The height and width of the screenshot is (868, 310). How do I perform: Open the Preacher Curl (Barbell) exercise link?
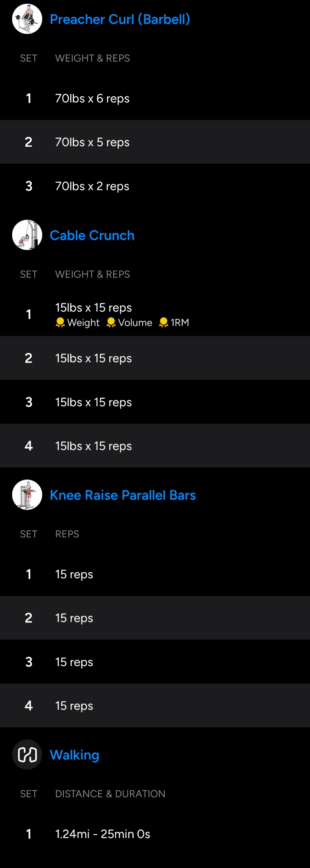click(120, 20)
